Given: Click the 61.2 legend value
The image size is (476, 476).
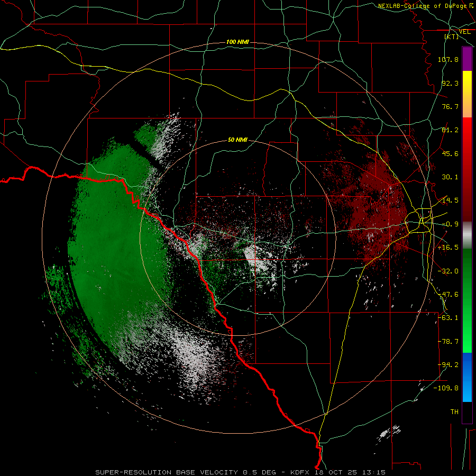Looking at the screenshot, I should click(x=450, y=130).
